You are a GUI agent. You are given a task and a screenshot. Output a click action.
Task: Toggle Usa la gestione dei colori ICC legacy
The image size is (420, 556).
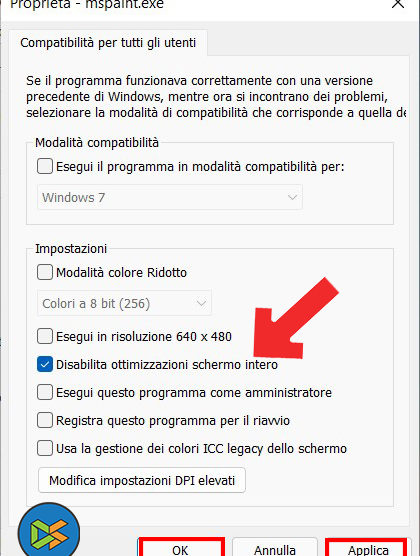(45, 449)
